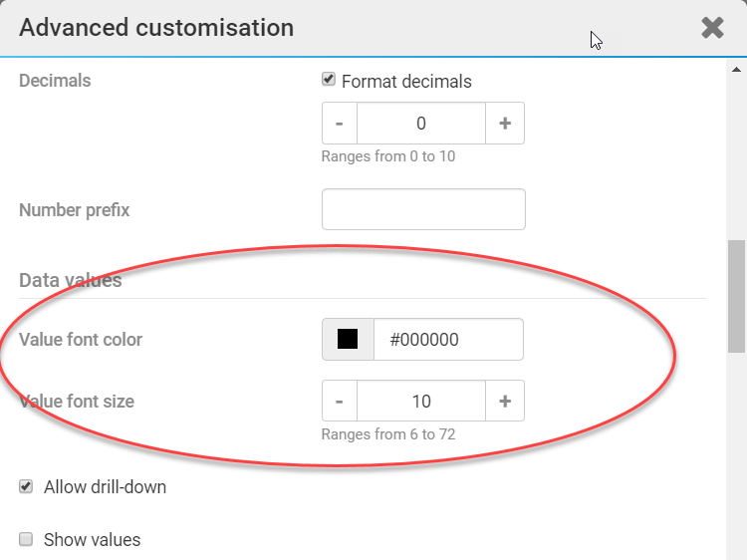747x560 pixels.
Task: Enable the Show values checkbox
Action: 27,539
